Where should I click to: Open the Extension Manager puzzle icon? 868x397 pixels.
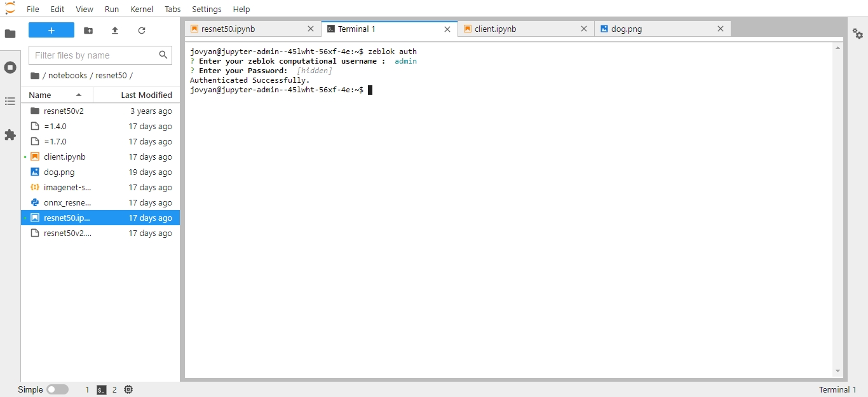10,135
